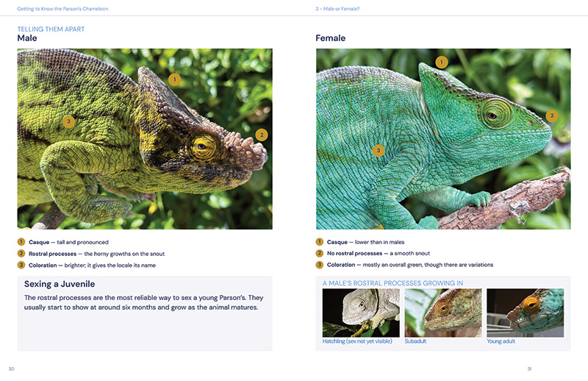Click 'brighter; it gives the locale its name'

tap(110, 266)
